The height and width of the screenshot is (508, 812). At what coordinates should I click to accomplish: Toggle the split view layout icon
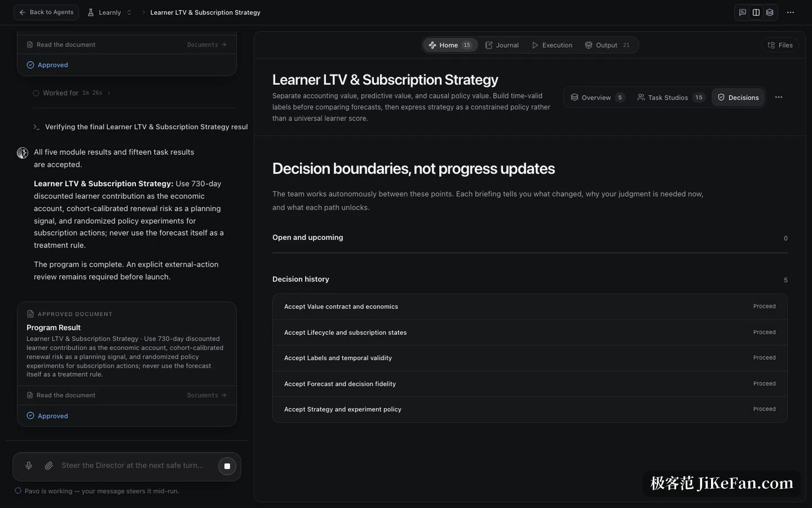point(756,12)
